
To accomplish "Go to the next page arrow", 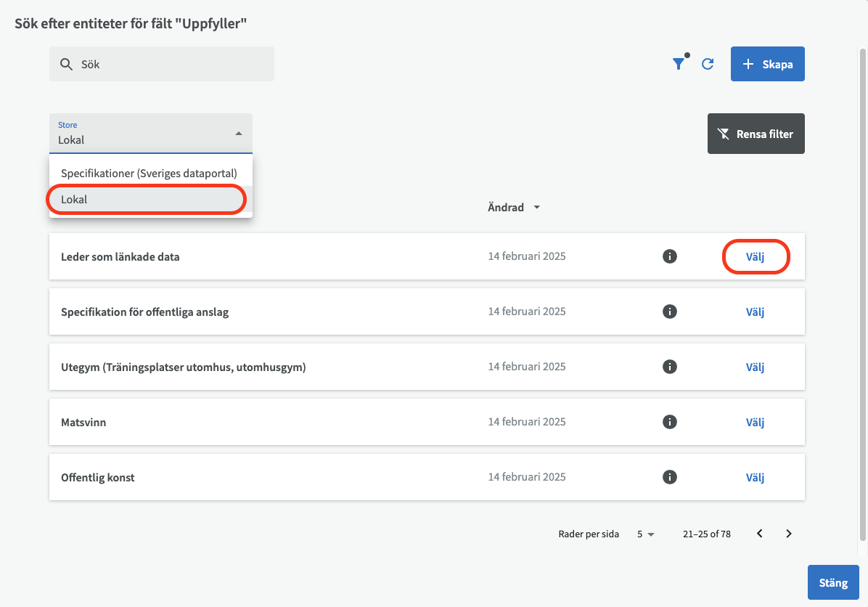I will [x=789, y=534].
